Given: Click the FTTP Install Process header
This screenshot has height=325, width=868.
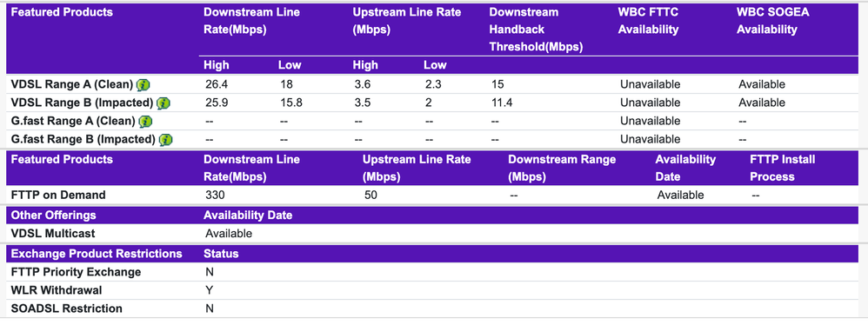Looking at the screenshot, I should coord(782,168).
